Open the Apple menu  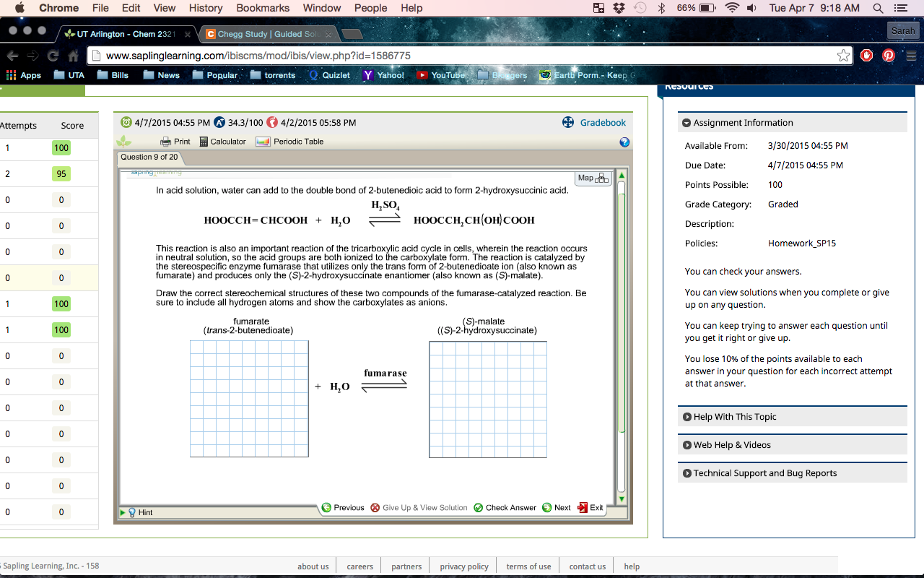click(19, 8)
